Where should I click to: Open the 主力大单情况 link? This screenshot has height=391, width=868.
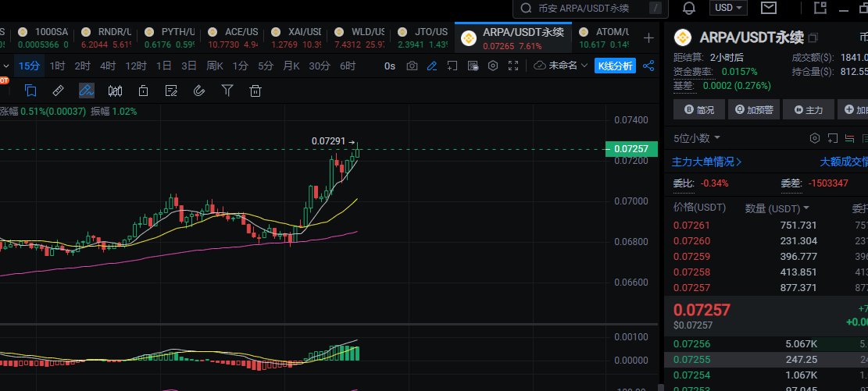point(706,162)
